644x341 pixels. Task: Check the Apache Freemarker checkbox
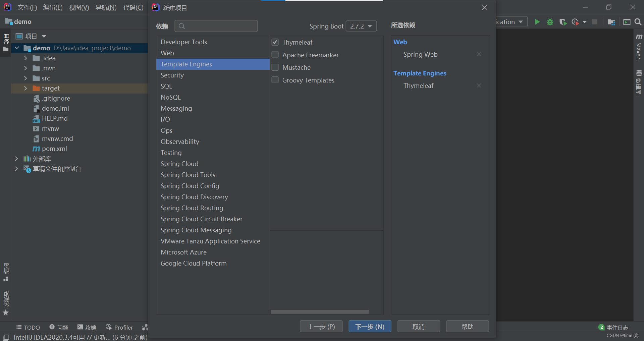[275, 55]
